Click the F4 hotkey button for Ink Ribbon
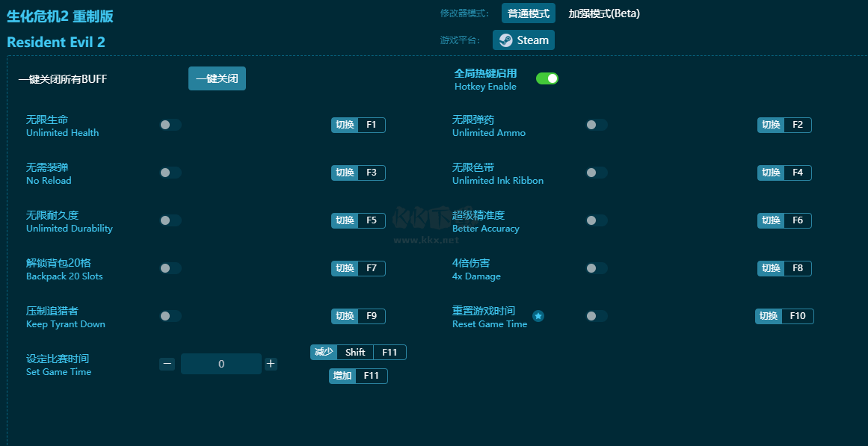The width and height of the screenshot is (868, 446). click(784, 173)
